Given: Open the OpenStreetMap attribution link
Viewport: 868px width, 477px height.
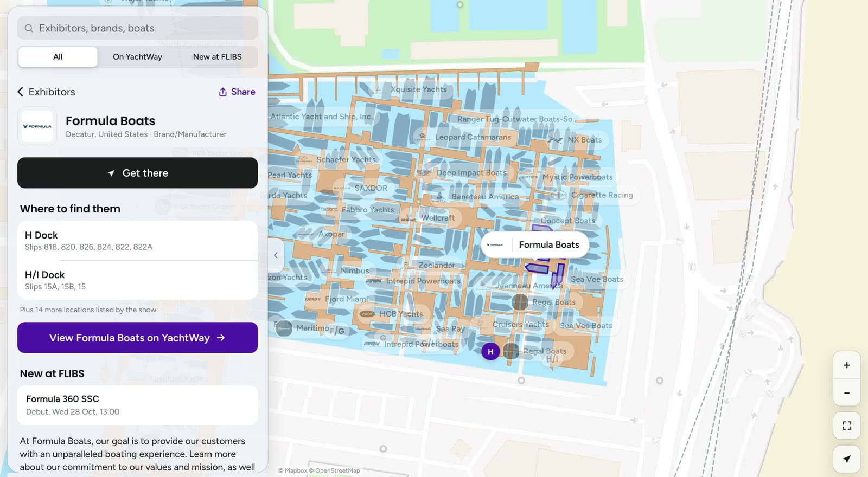Looking at the screenshot, I should [x=335, y=470].
